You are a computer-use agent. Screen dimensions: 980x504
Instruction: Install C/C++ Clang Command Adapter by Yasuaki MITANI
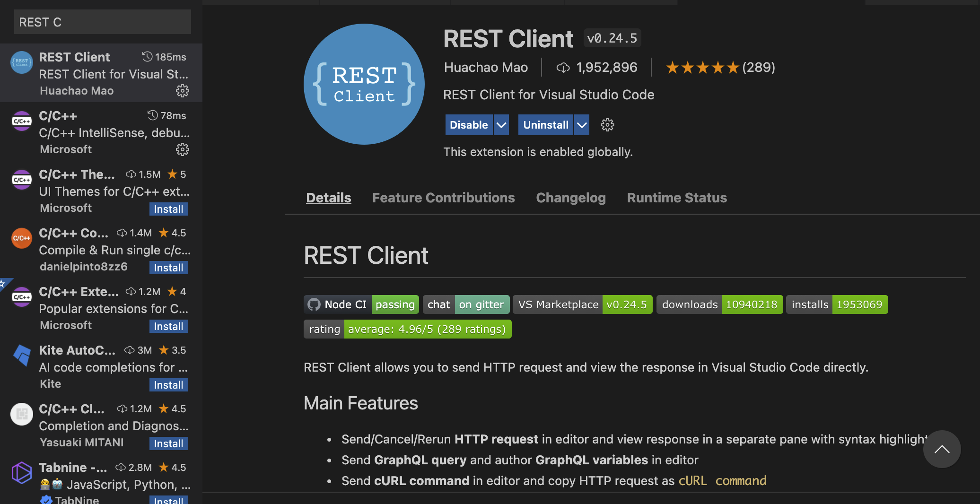pyautogui.click(x=169, y=443)
